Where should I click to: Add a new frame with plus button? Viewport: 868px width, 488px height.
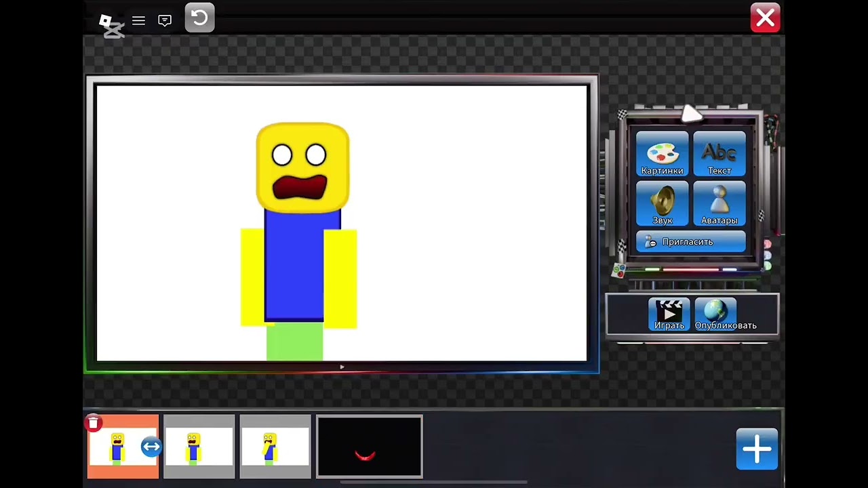[x=757, y=449]
